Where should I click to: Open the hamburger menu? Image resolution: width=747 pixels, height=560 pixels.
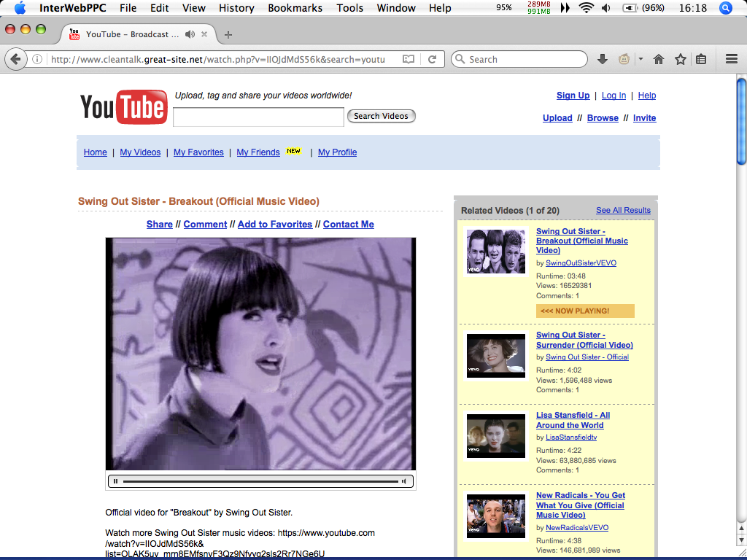731,59
